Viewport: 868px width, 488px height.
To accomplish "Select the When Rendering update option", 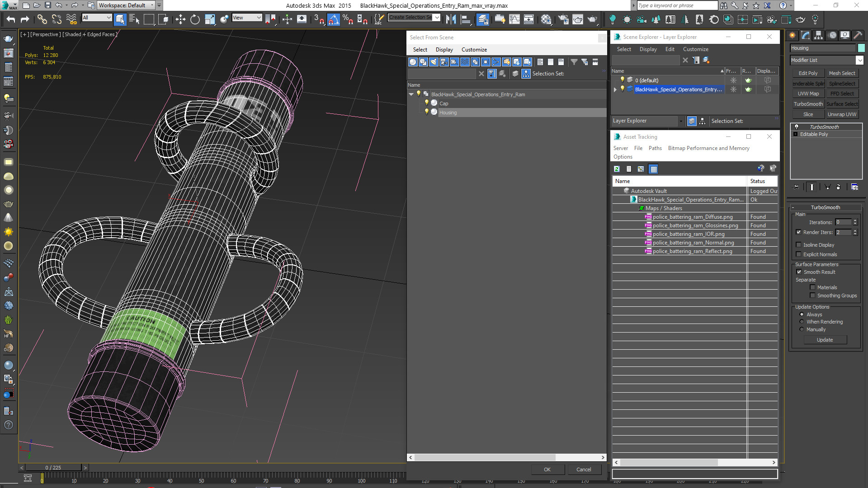I will tap(802, 322).
